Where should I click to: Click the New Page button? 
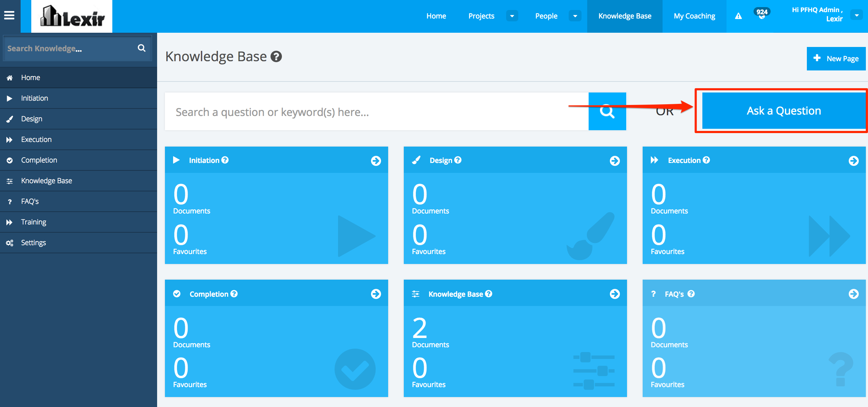tap(836, 59)
